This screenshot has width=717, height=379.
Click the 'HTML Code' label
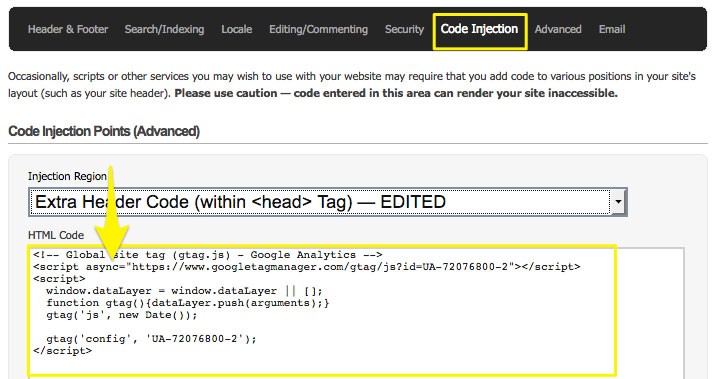[56, 235]
